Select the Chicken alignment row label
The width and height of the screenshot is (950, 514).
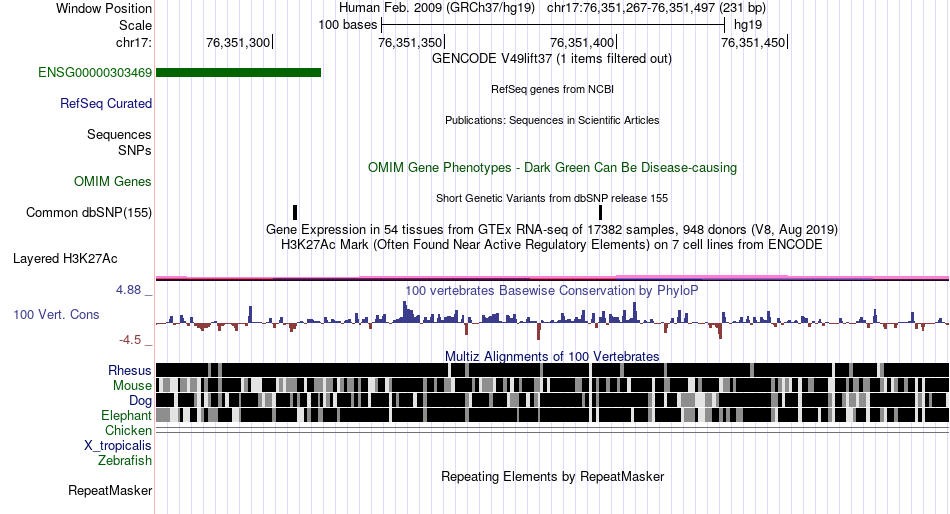(128, 430)
